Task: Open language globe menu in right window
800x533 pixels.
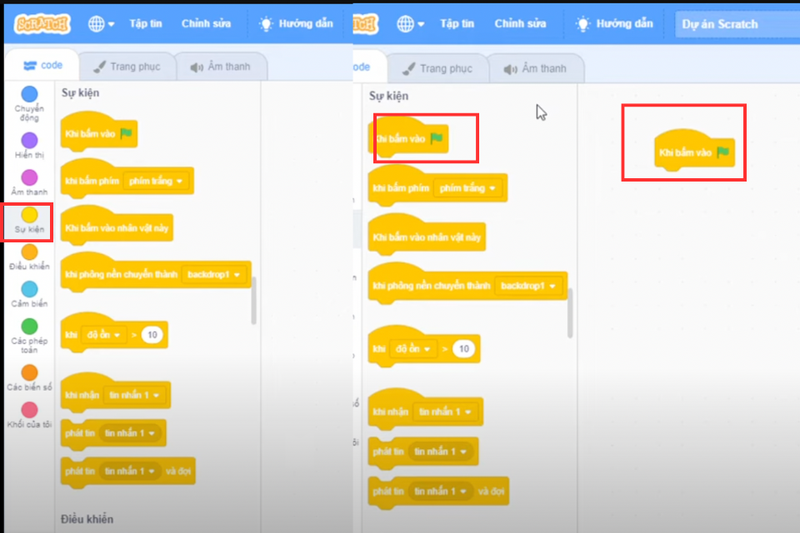Action: (410, 23)
